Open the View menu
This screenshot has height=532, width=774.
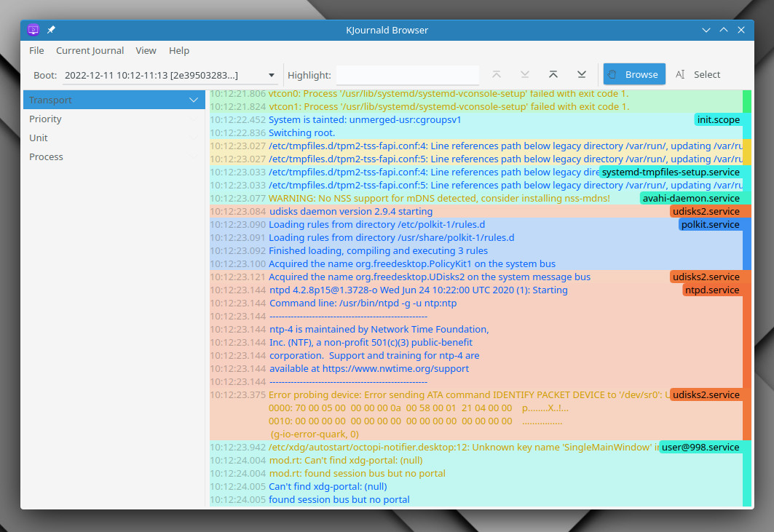click(x=146, y=50)
